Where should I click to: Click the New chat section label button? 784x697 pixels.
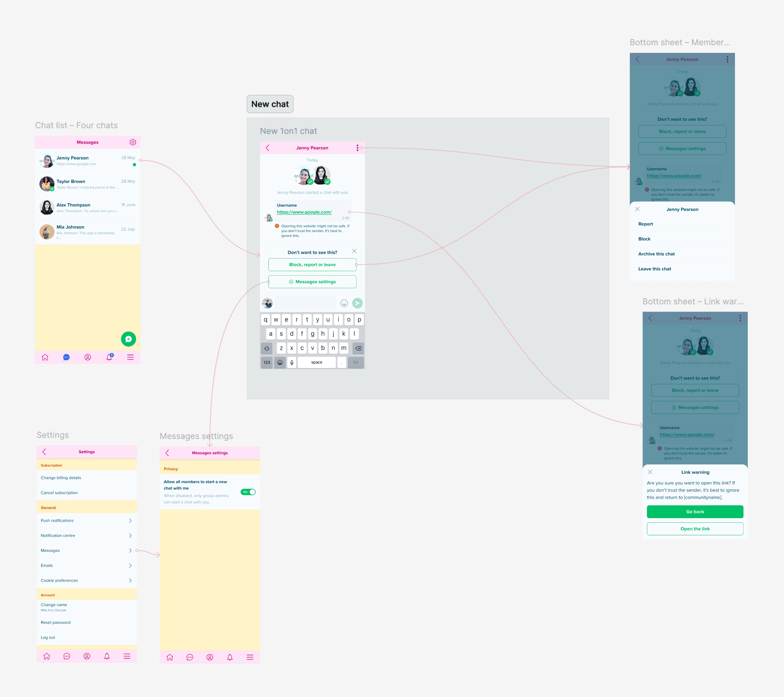click(270, 104)
